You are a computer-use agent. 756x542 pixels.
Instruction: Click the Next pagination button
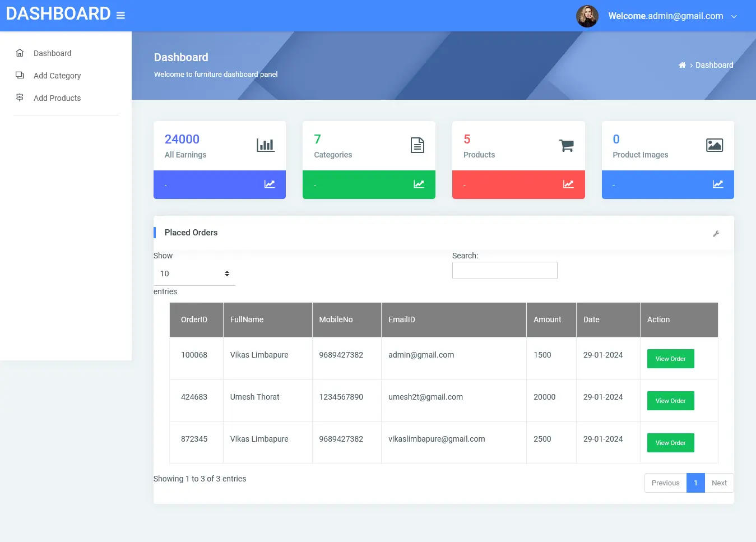click(719, 483)
